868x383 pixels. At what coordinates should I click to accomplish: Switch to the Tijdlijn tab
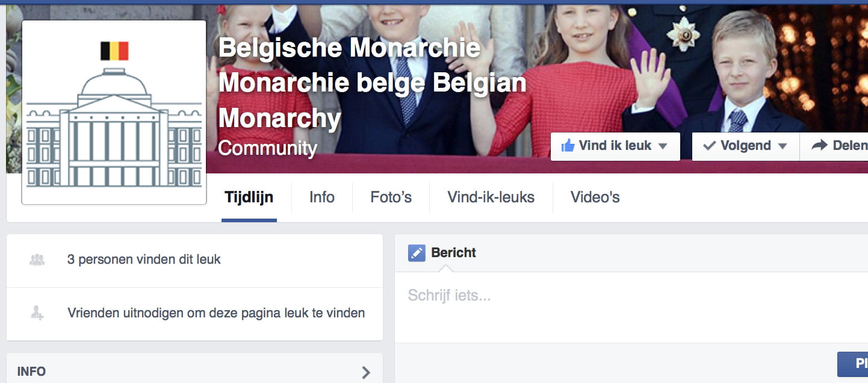[x=249, y=197]
